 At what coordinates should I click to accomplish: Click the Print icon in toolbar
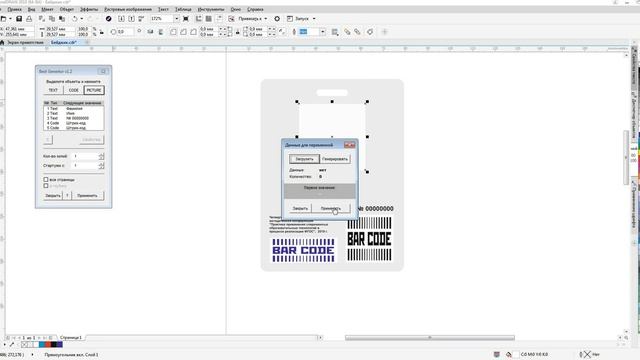29,19
